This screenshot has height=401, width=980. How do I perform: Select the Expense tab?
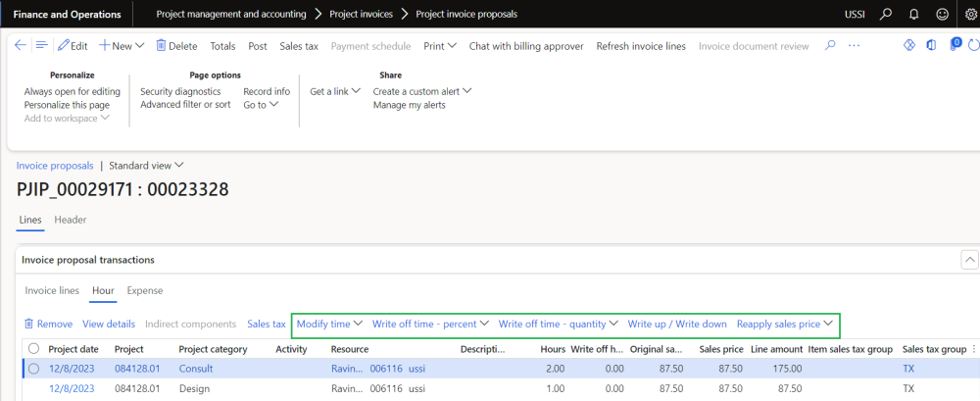point(145,290)
